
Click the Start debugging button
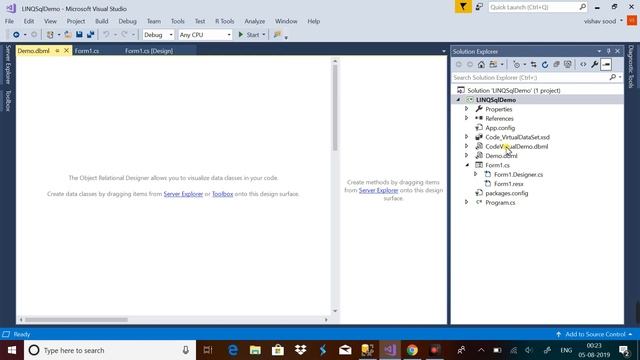pyautogui.click(x=249, y=35)
